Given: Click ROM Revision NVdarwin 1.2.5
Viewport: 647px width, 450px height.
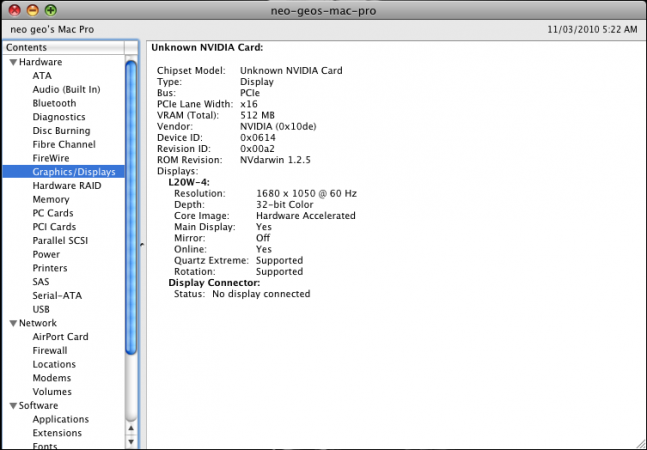Looking at the screenshot, I should click(x=275, y=160).
